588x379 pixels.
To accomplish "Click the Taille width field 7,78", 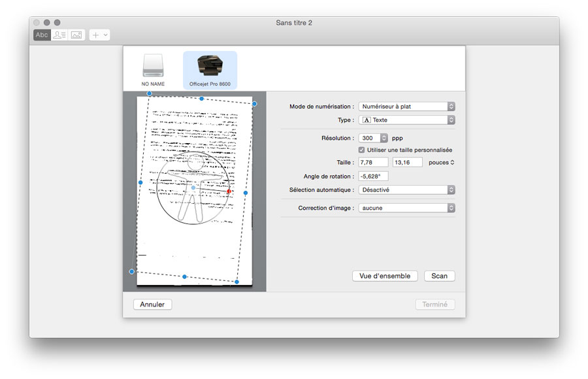I will point(373,162).
